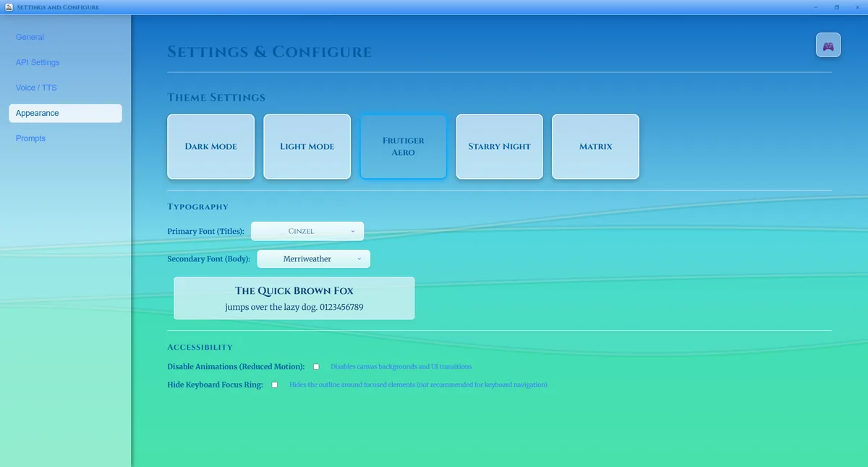Click the hint about disabling canvas backgrounds
Image resolution: width=868 pixels, height=467 pixels.
(x=401, y=367)
